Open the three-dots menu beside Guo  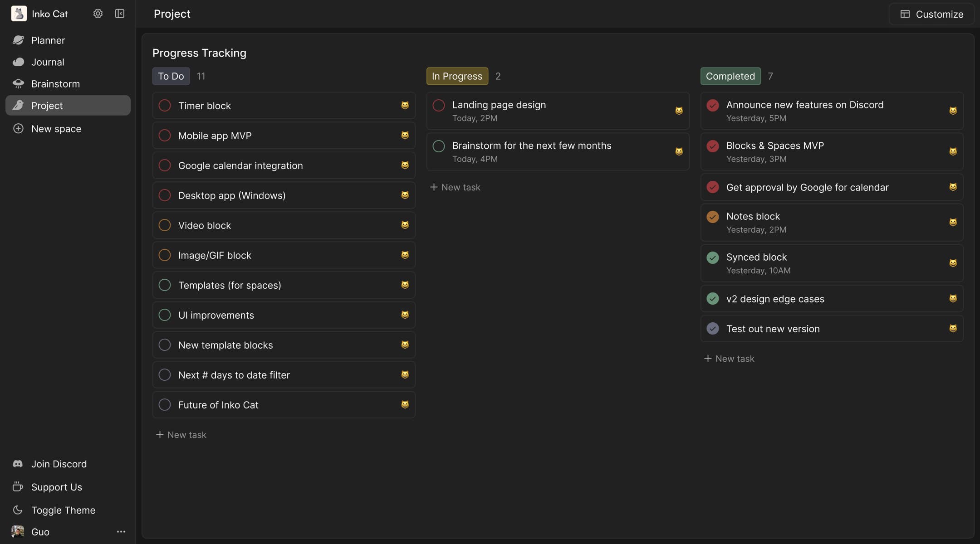pyautogui.click(x=121, y=532)
